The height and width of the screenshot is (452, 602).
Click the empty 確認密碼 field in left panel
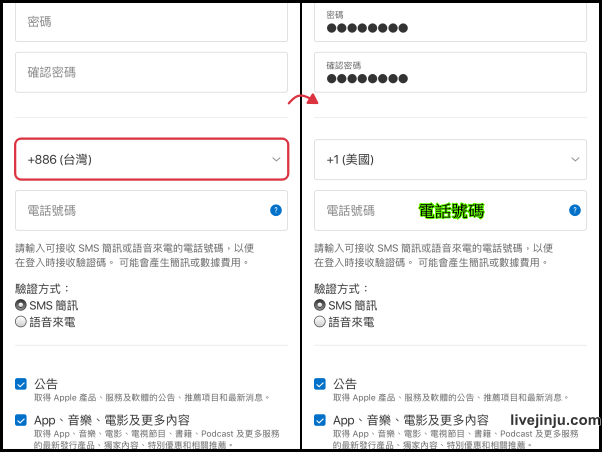[151, 72]
